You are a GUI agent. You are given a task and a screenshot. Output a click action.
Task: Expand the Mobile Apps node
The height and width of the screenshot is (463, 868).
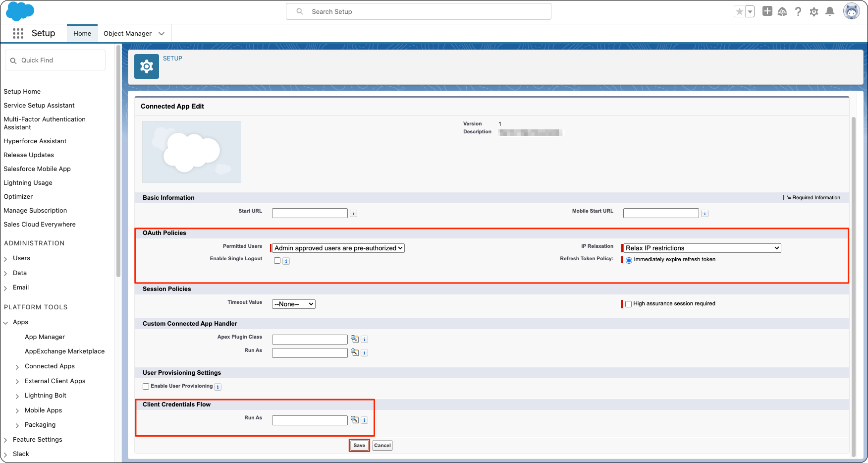point(17,411)
